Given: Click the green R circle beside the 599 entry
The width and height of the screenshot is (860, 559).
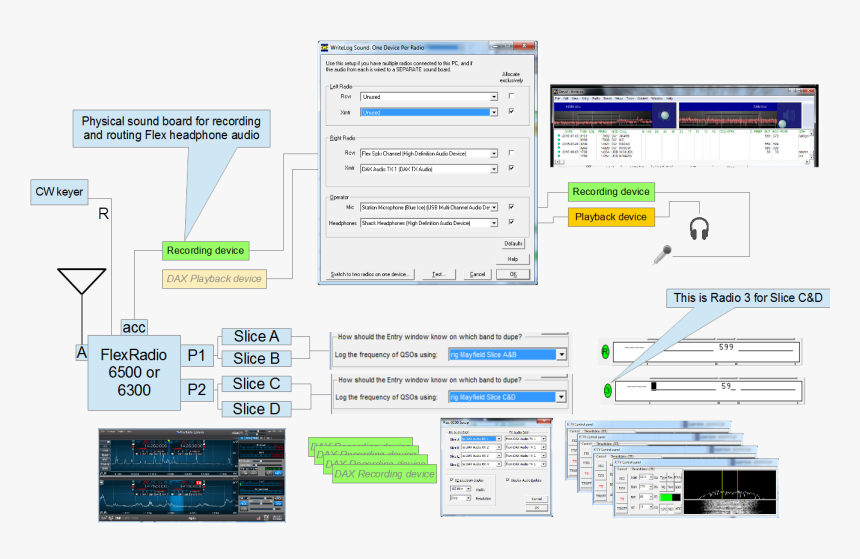Looking at the screenshot, I should pyautogui.click(x=605, y=352).
